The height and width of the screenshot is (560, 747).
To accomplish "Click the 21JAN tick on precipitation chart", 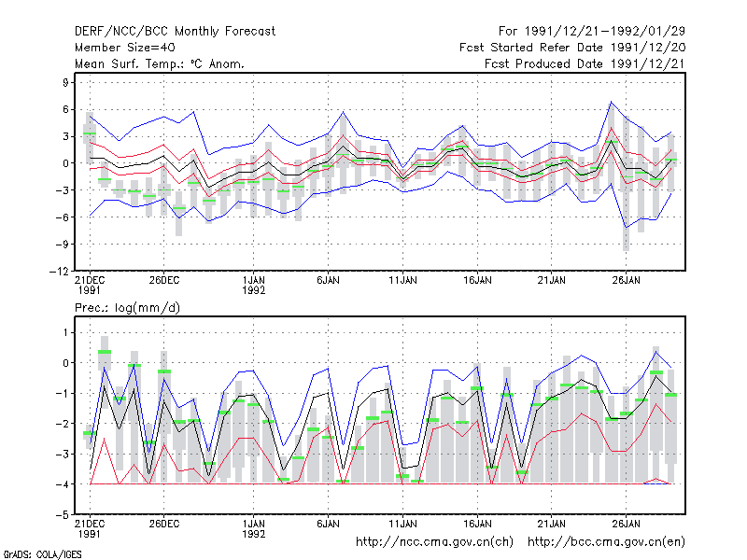I will (x=552, y=525).
